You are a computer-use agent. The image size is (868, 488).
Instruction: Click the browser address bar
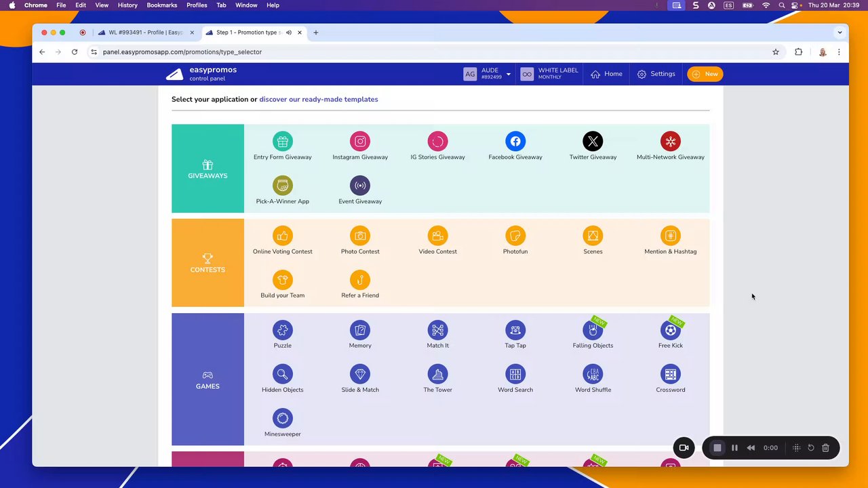(434, 52)
